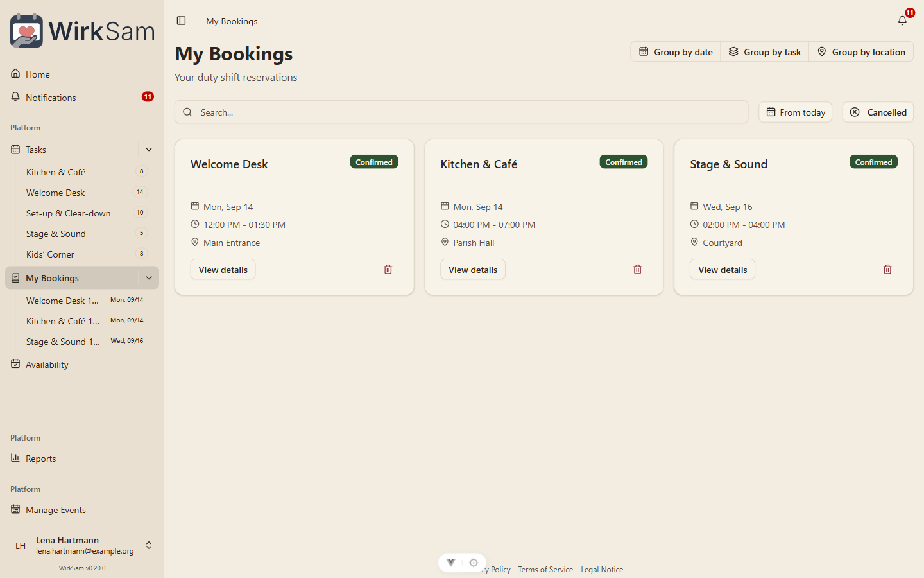
Task: Collapse the My Bookings section chevron
Action: (x=149, y=278)
